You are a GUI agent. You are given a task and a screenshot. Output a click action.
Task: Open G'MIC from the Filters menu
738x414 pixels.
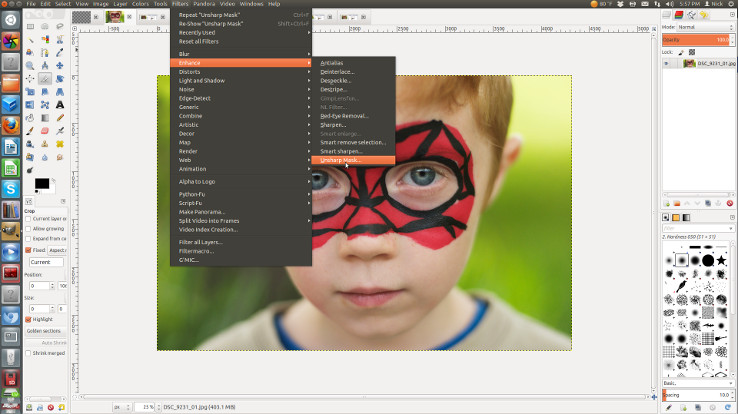pos(241,260)
